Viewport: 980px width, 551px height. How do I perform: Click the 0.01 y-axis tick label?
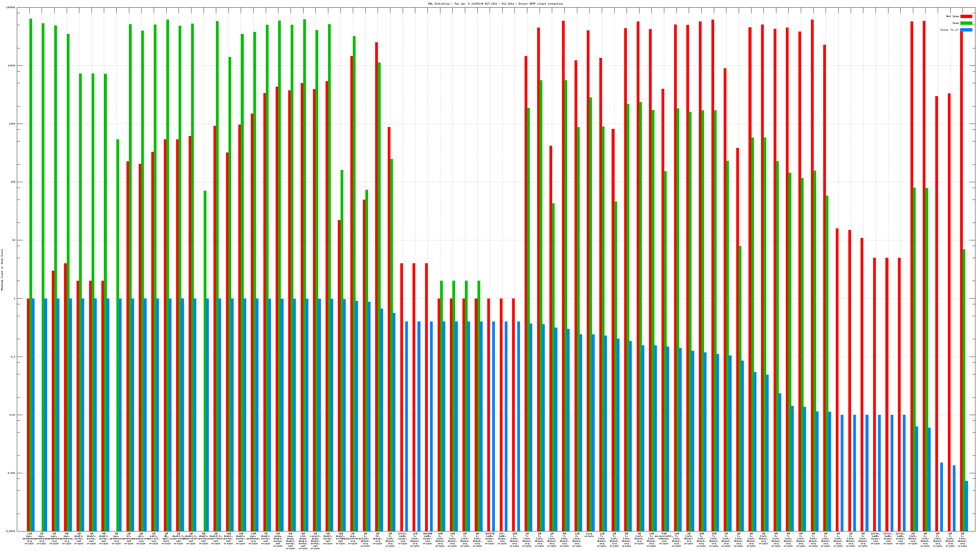point(12,415)
